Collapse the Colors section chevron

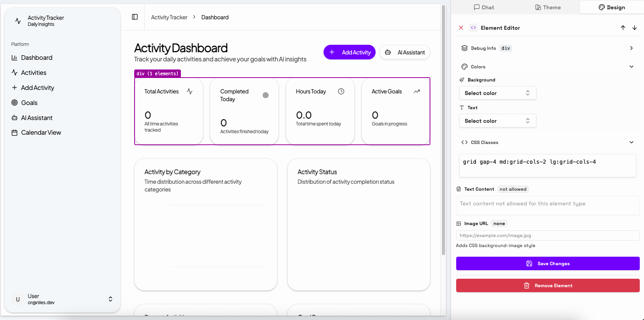631,67
